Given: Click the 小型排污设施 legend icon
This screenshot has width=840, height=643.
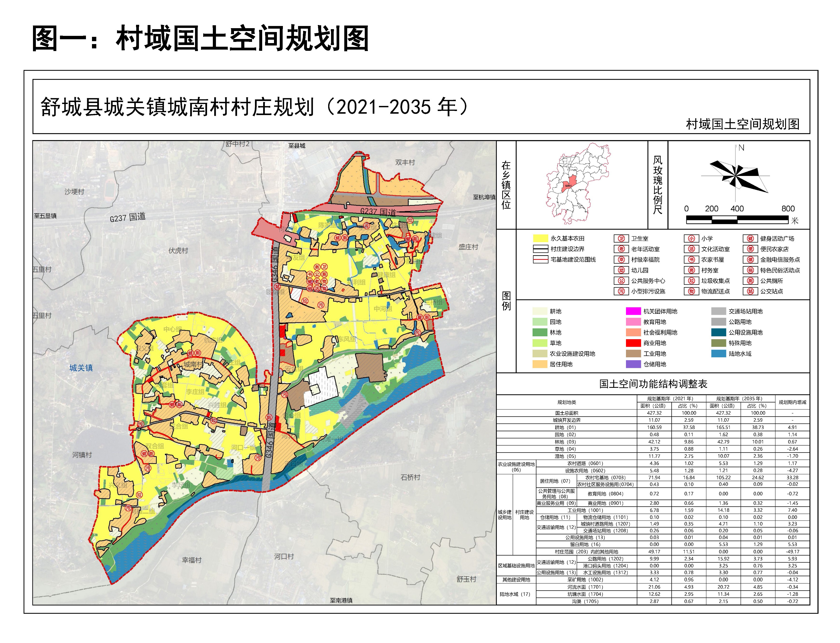Looking at the screenshot, I should click(x=621, y=291).
